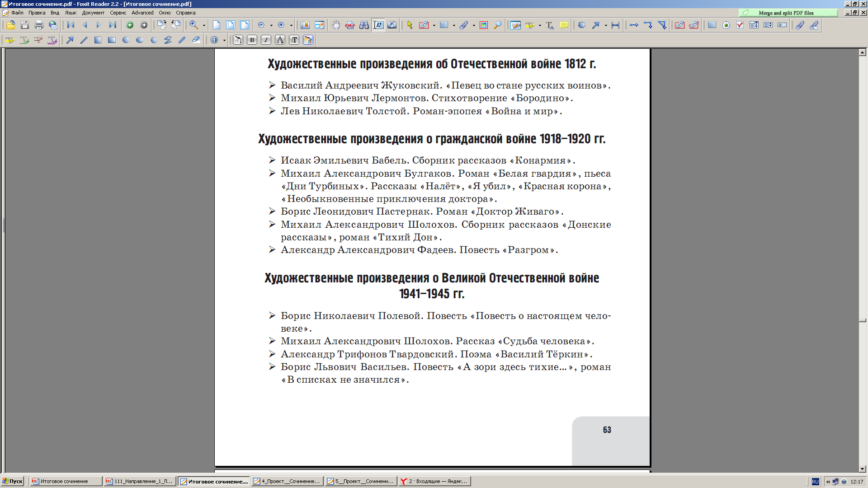Expand the info icon dropdown arrow

point(224,40)
